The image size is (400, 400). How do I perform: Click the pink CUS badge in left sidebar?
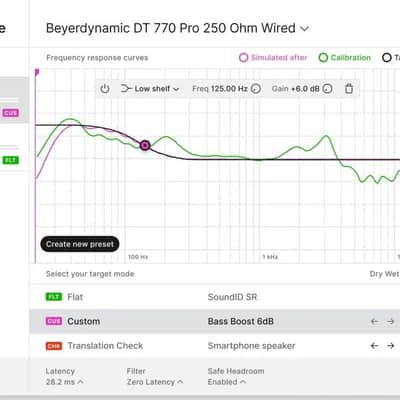pos(11,113)
